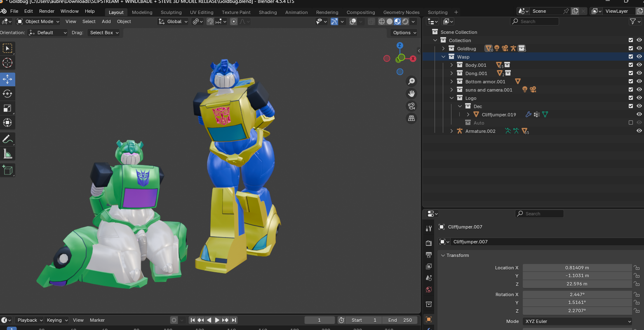Viewport: 644px width, 330px height.
Task: Open the File menu
Action: point(14,11)
